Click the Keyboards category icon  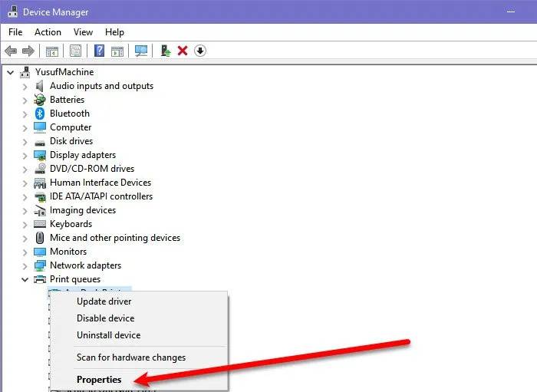(x=40, y=224)
